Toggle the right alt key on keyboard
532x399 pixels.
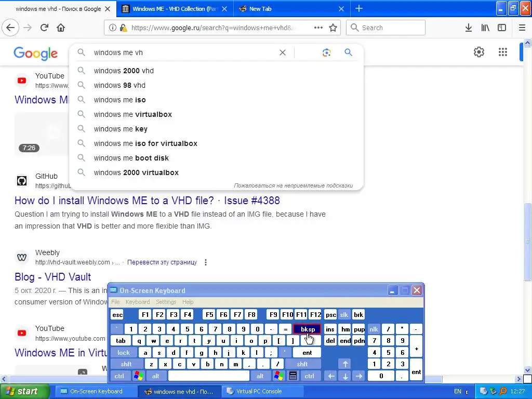coord(260,376)
